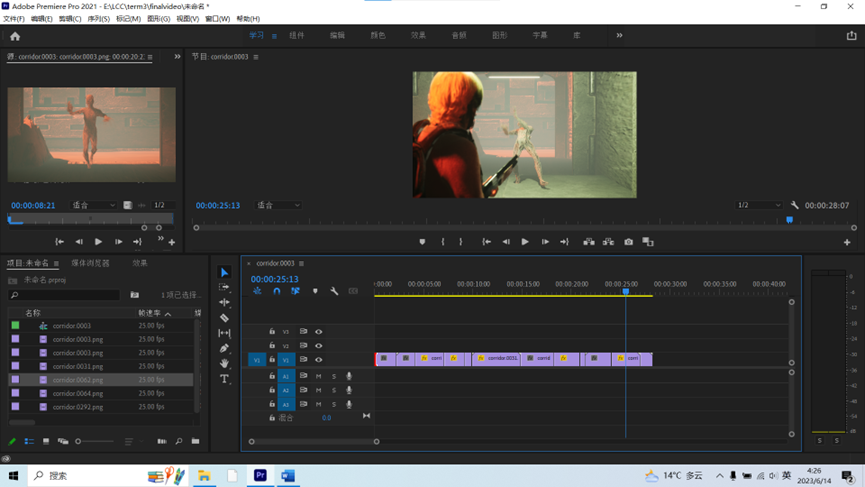Click the quick export share icon
Screen dimensions: 865x487
(851, 35)
